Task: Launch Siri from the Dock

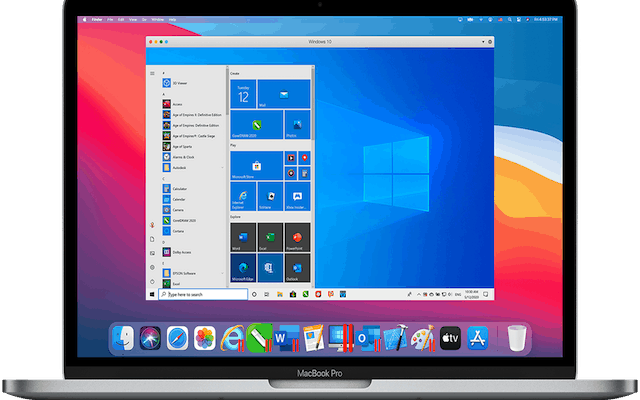Action: coord(150,338)
